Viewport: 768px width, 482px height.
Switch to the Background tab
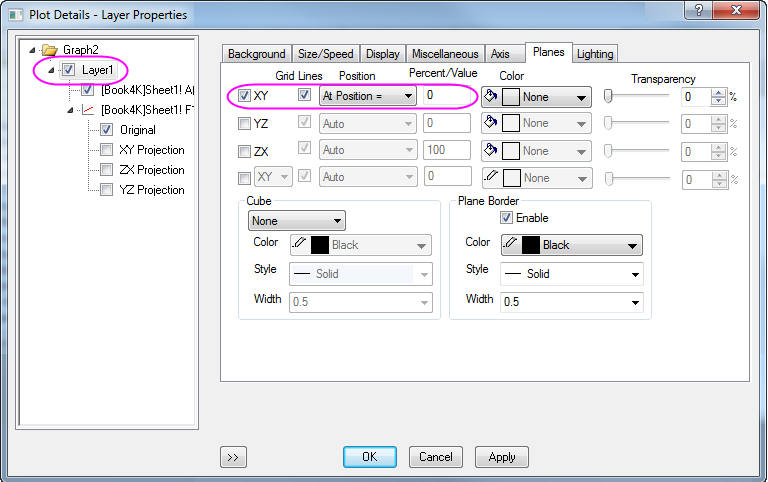pyautogui.click(x=256, y=54)
